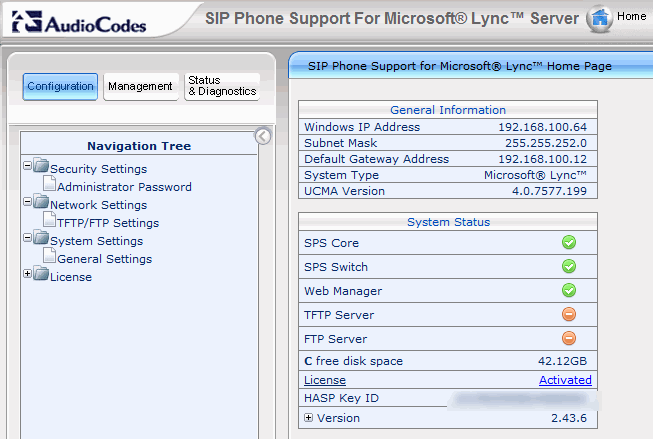Open TFTP/FTP Settings in navigation tree
653x439 pixels.
pyautogui.click(x=108, y=223)
